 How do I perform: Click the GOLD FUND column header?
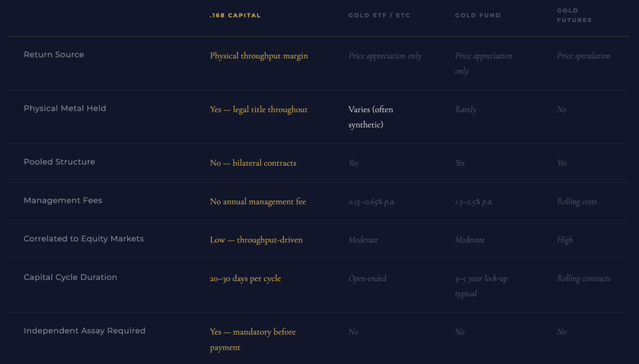pyautogui.click(x=477, y=16)
